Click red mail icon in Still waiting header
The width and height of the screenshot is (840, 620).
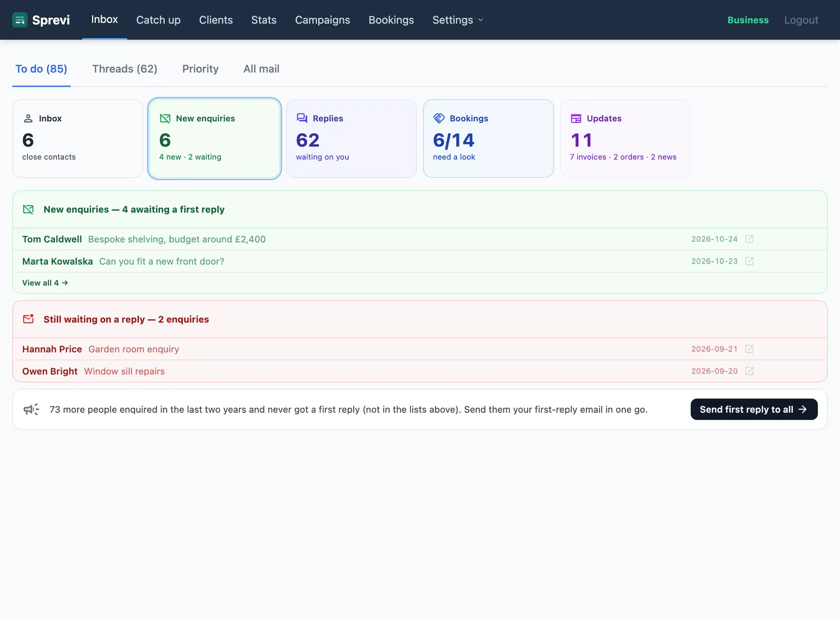pos(29,319)
